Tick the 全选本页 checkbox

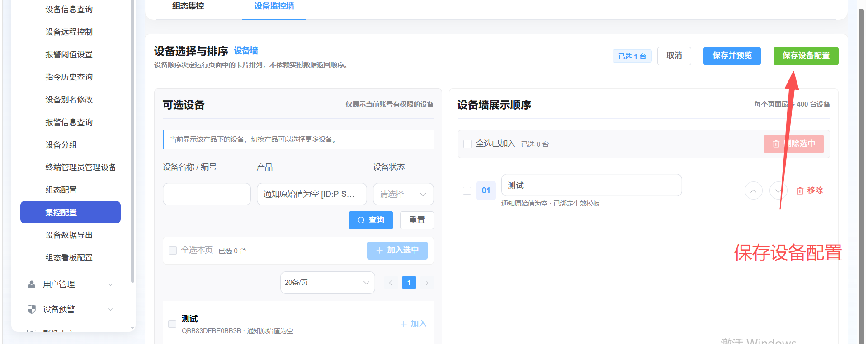pyautogui.click(x=173, y=251)
